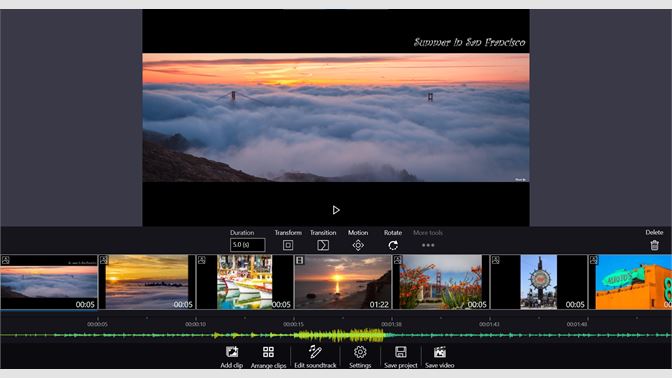This screenshot has width=672, height=378.
Task: Delete the selected clip with trash icon
Action: click(654, 245)
